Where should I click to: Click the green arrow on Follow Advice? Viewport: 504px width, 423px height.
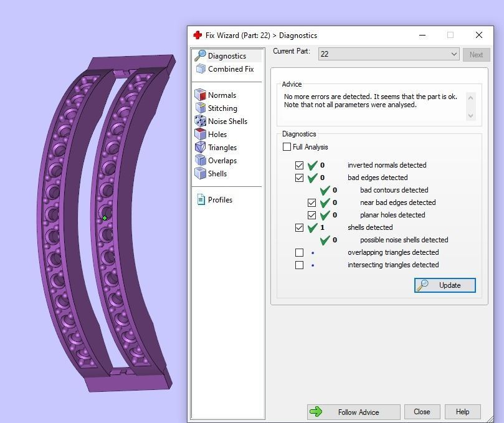[x=316, y=411]
